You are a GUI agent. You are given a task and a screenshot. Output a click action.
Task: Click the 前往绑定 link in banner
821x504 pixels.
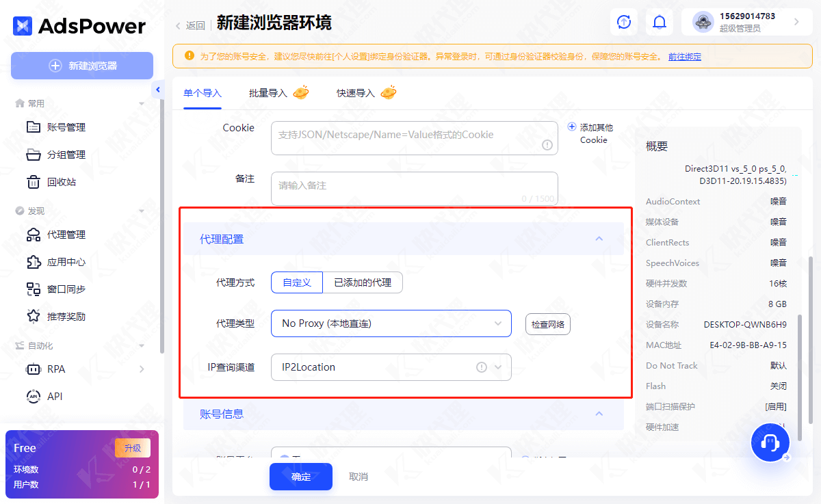click(684, 57)
